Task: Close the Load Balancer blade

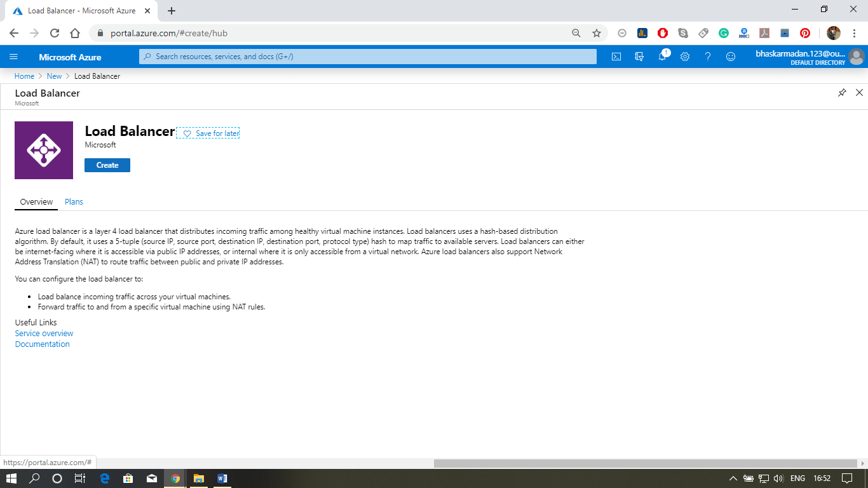Action: coord(859,93)
